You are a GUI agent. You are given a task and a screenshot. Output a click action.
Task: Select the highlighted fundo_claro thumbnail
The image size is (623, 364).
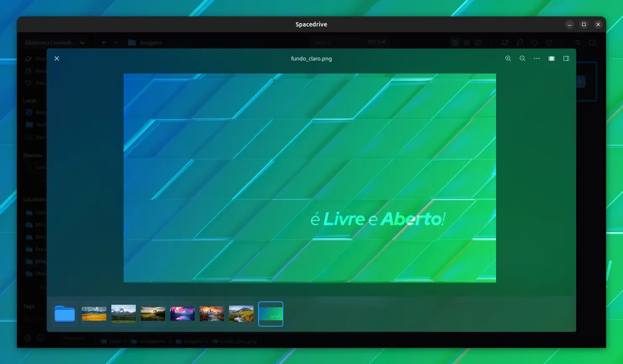271,314
